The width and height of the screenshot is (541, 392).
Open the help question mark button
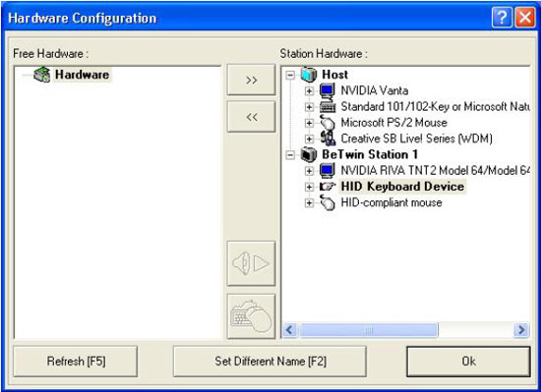(x=502, y=18)
